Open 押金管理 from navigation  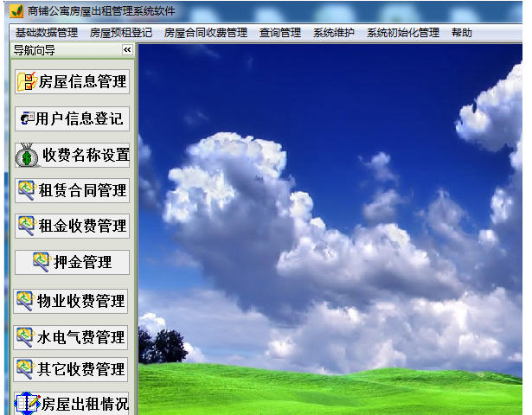72,262
